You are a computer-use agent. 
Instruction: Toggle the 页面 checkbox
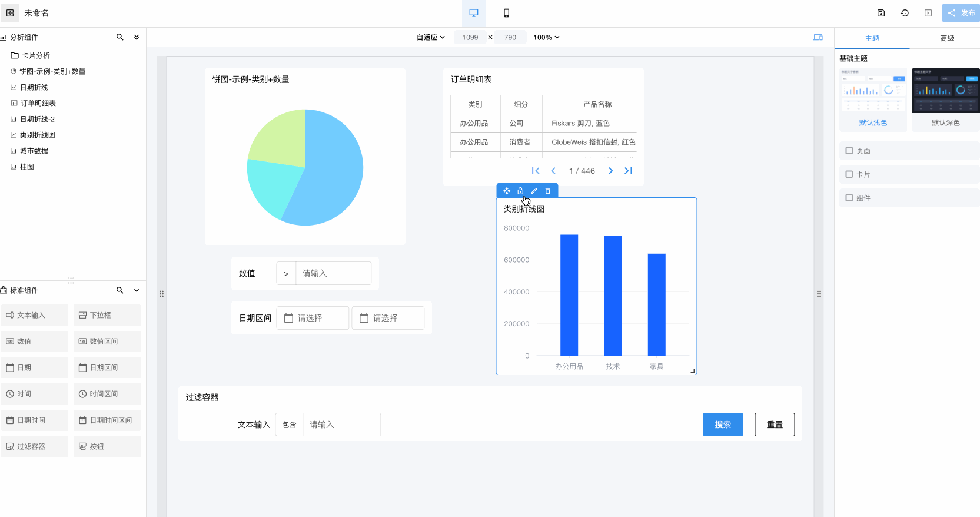coord(849,151)
